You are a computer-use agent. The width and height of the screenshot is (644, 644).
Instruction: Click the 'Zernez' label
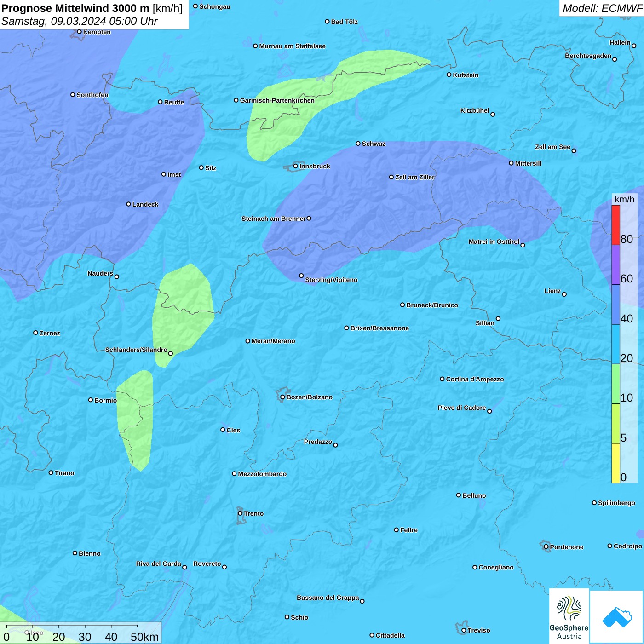point(50,333)
